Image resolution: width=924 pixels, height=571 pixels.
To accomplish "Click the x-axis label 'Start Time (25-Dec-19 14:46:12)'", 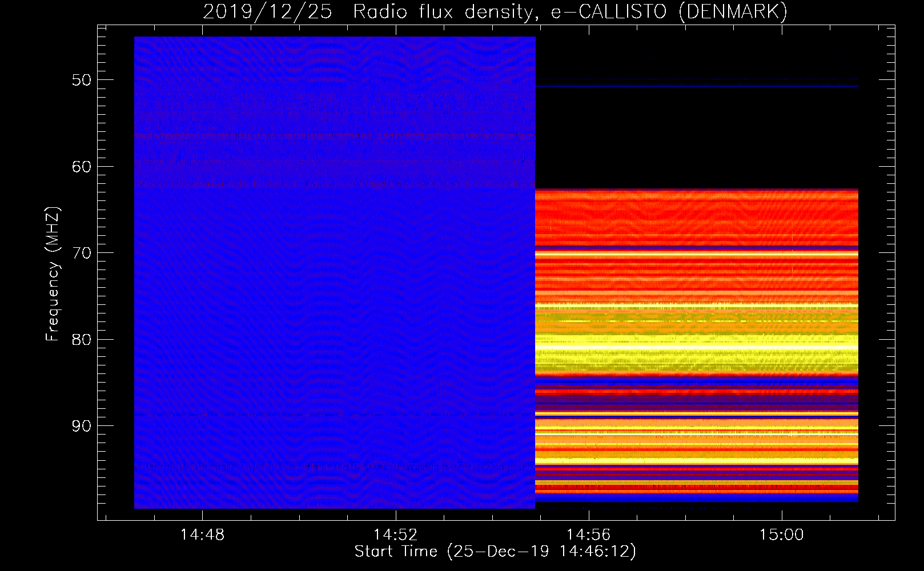I will pos(495,552).
